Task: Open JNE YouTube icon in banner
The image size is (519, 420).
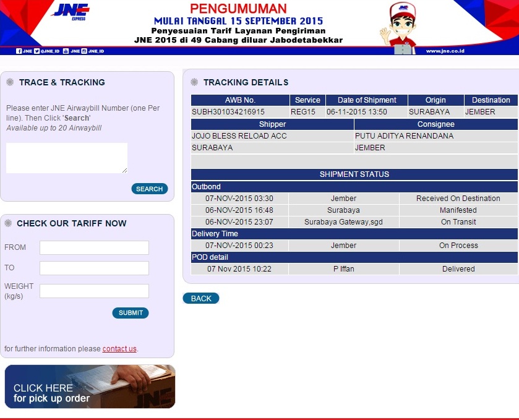Action: (x=66, y=51)
